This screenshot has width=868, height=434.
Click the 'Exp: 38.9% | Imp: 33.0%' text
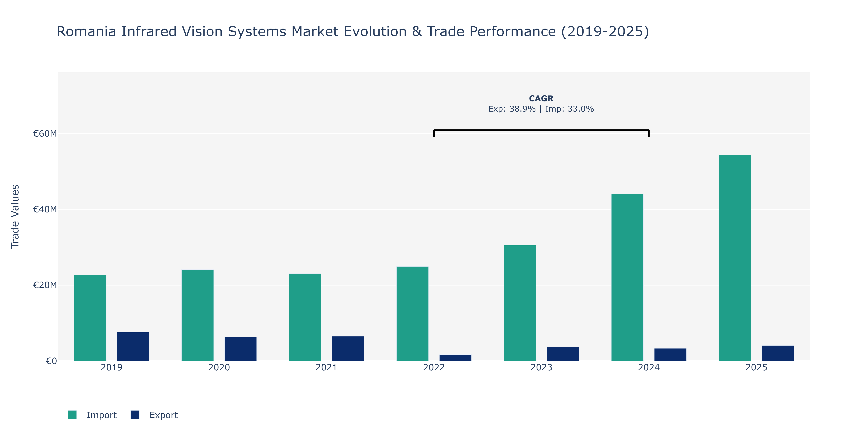541,109
